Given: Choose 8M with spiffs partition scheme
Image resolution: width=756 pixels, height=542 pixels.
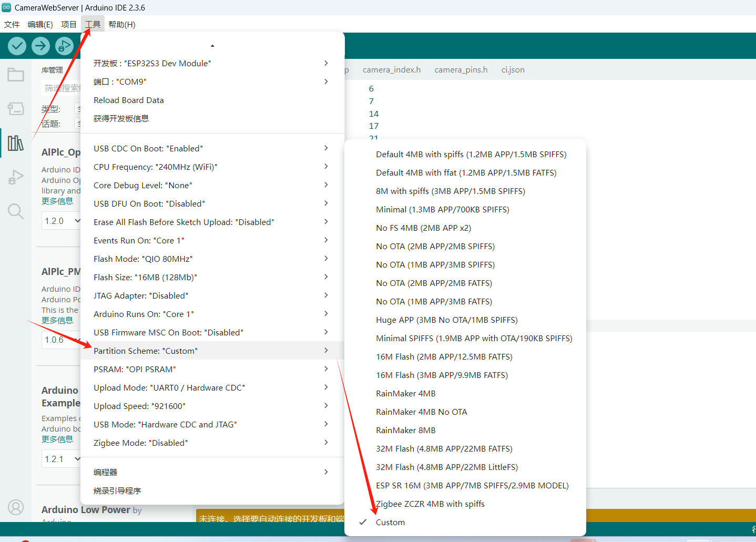Looking at the screenshot, I should coord(465,191).
